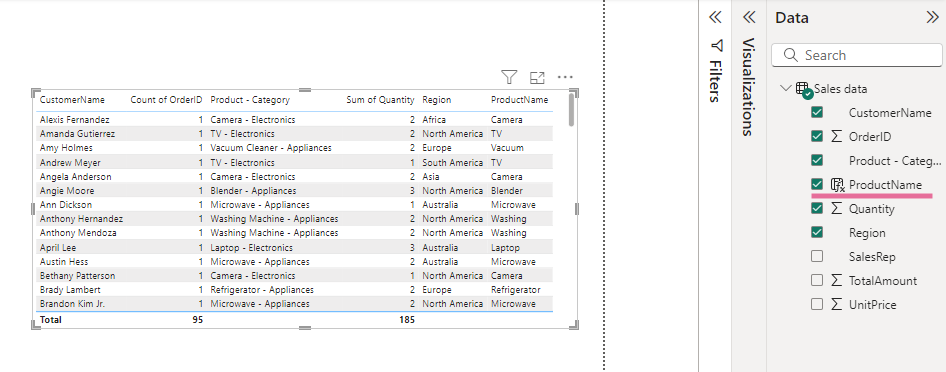
Task: Click the Total row value 185
Action: click(x=407, y=320)
